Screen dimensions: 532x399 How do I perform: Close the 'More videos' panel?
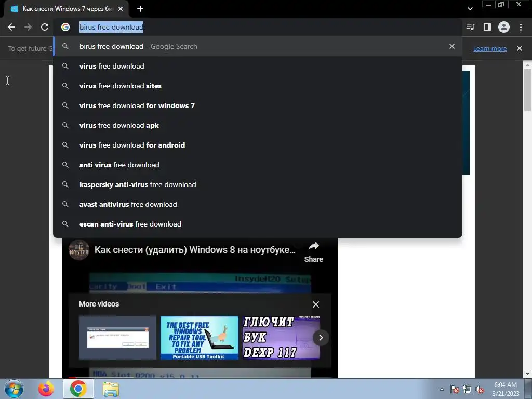click(x=316, y=304)
